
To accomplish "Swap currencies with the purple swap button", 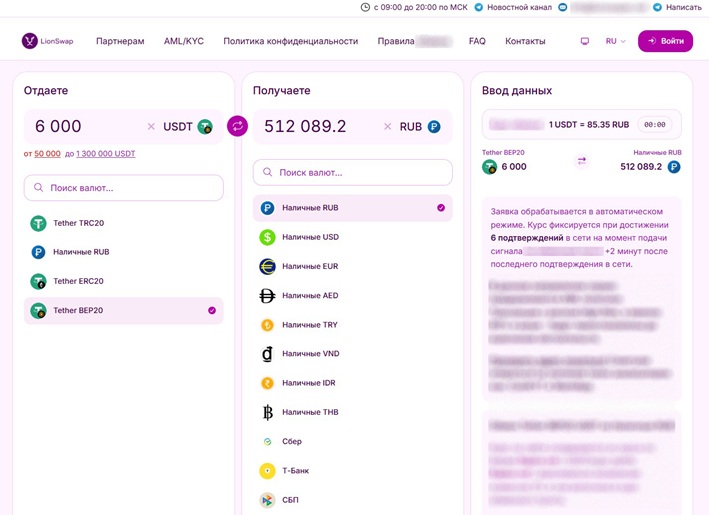I will click(x=237, y=126).
